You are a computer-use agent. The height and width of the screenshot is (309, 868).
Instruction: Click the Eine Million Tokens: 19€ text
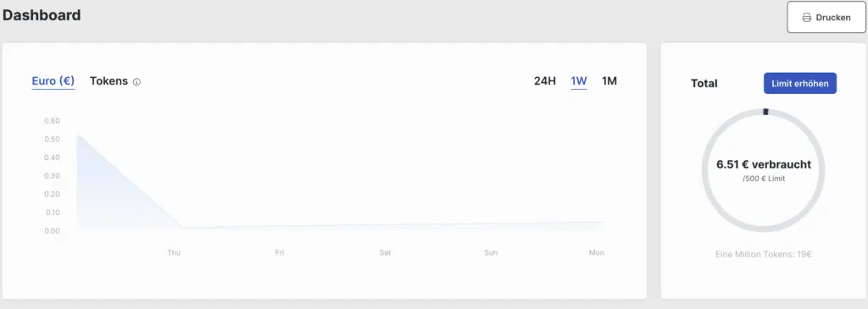(x=764, y=255)
